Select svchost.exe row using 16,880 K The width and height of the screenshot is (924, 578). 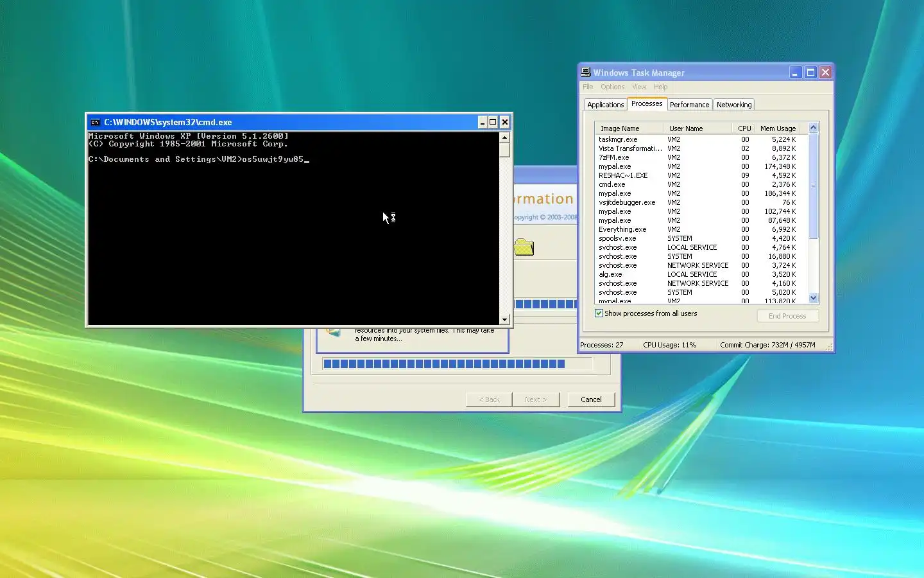(701, 256)
